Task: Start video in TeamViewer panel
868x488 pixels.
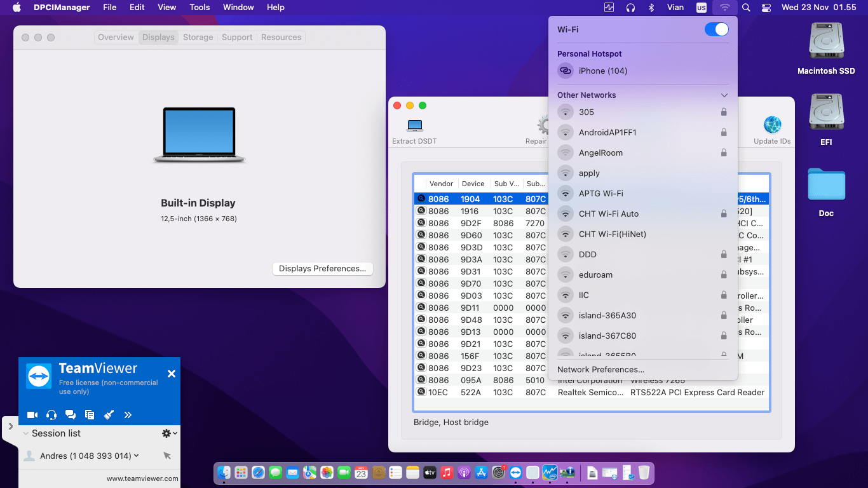Action: click(x=32, y=415)
